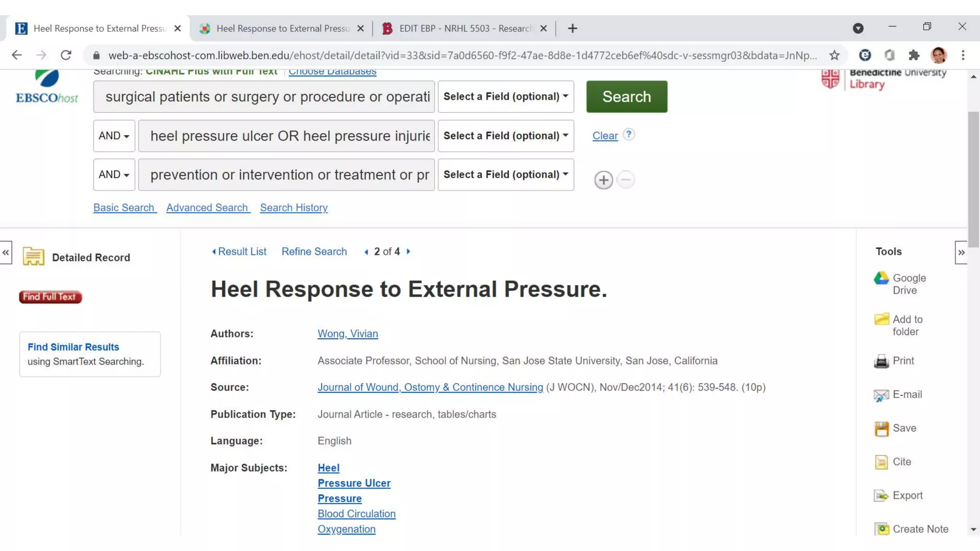Screen dimensions: 980x551
Task: Click the Google Drive tool icon
Action: [881, 278]
